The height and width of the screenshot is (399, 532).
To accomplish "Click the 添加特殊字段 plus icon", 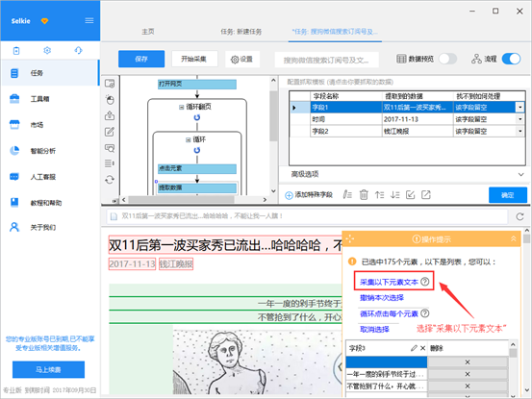I will pyautogui.click(x=289, y=195).
